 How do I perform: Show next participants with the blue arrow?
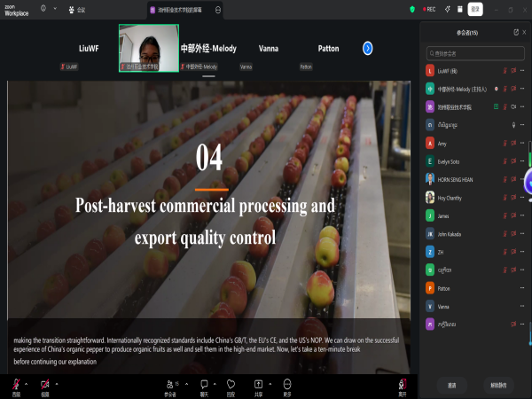coord(367,48)
